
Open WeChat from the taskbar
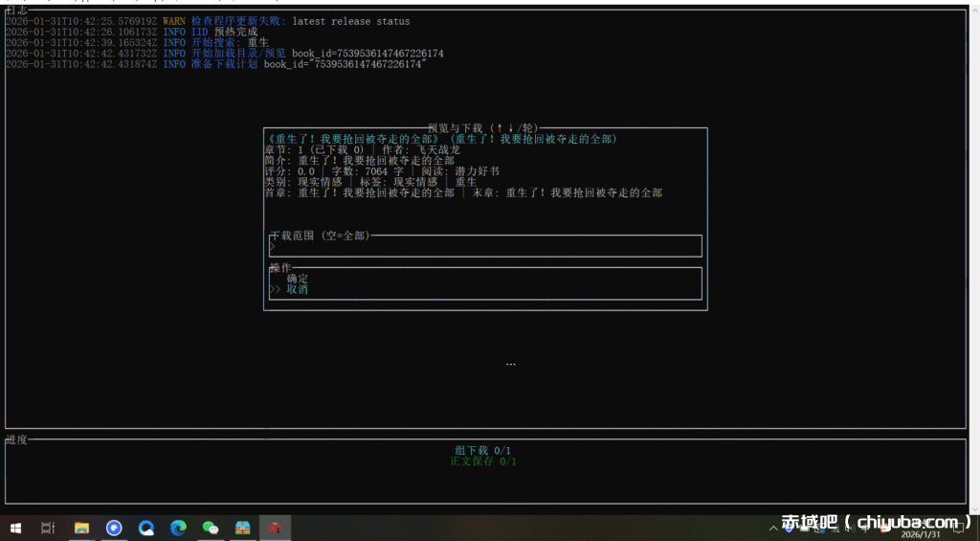(x=211, y=528)
